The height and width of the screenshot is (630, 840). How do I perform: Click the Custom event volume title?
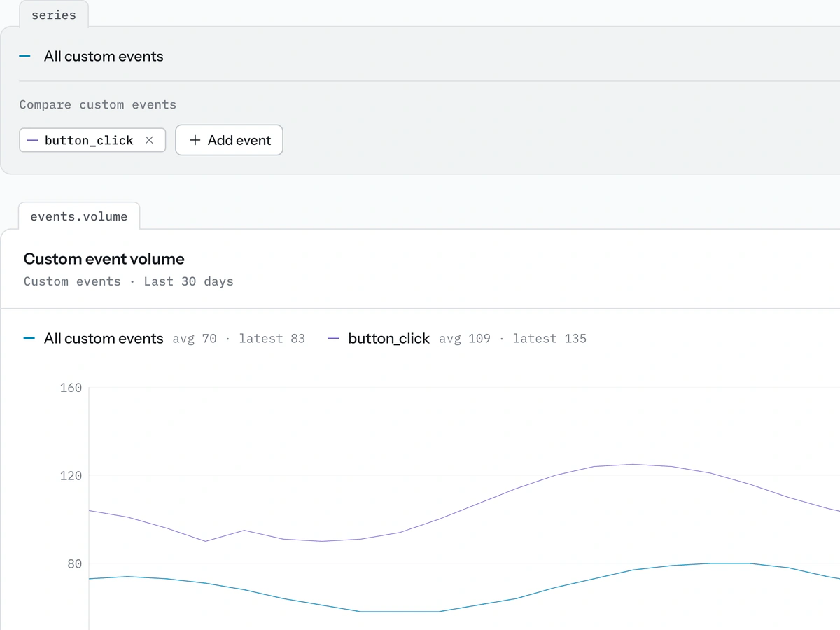coord(104,259)
